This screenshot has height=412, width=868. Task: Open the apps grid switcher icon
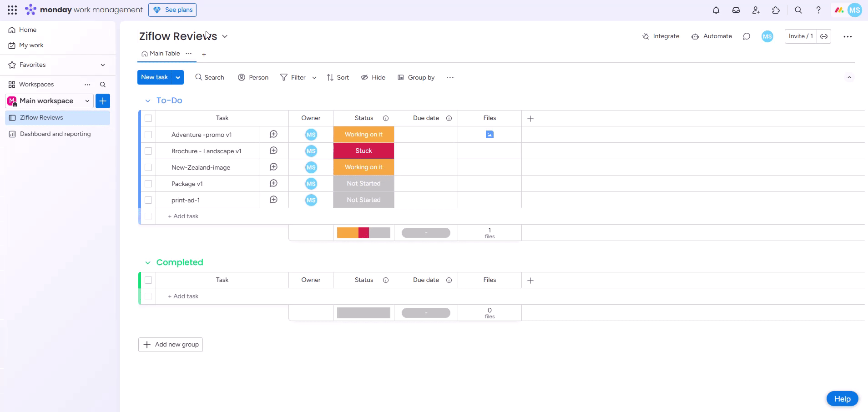[x=12, y=10]
